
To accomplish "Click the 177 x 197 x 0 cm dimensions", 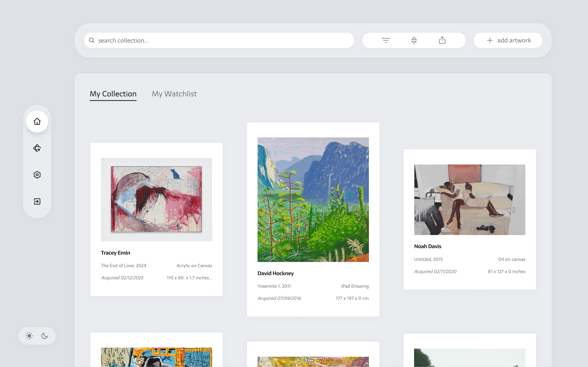I will tap(352, 298).
